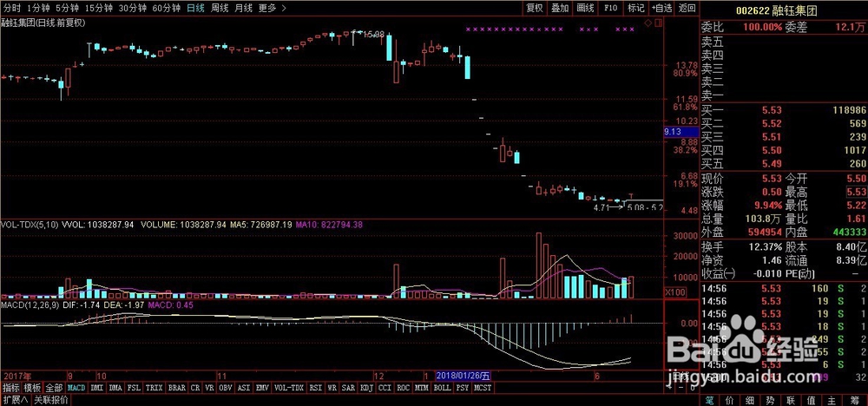The width and height of the screenshot is (868, 406).
Task: Select the ROC indicator
Action: tap(404, 388)
